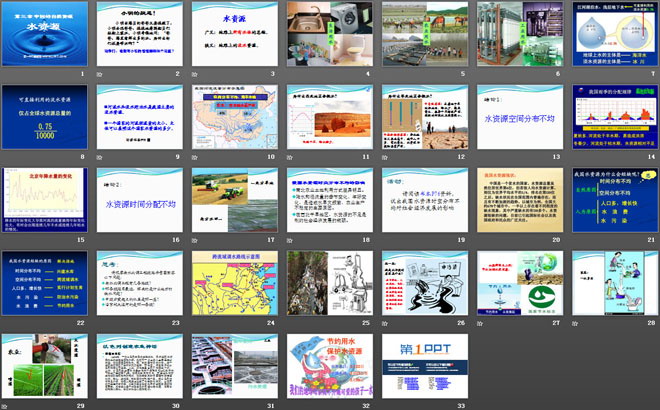Open slide 22 with dark blue table
This screenshot has width=660, height=410.
[x=42, y=284]
